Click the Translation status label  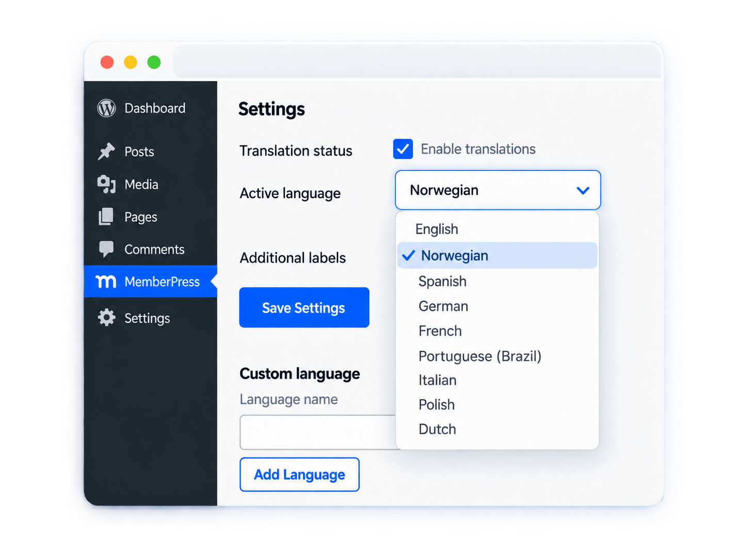click(x=296, y=151)
